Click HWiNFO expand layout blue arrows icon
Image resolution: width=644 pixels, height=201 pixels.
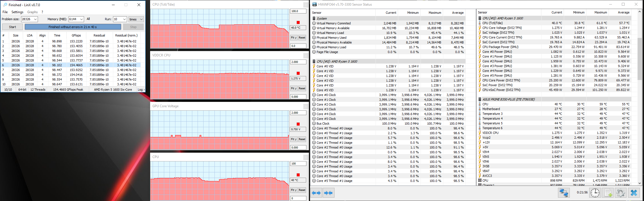316,193
